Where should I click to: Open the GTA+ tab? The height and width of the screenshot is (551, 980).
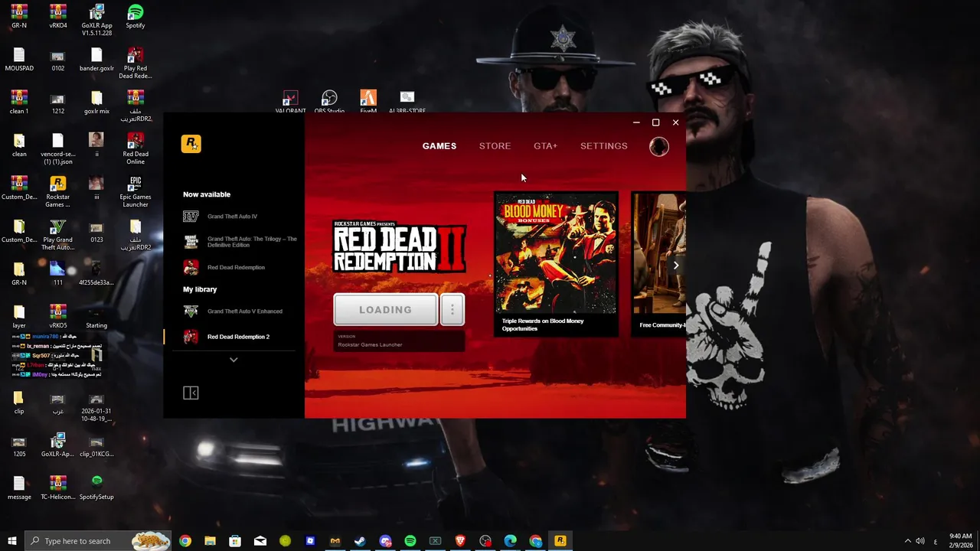pos(545,146)
